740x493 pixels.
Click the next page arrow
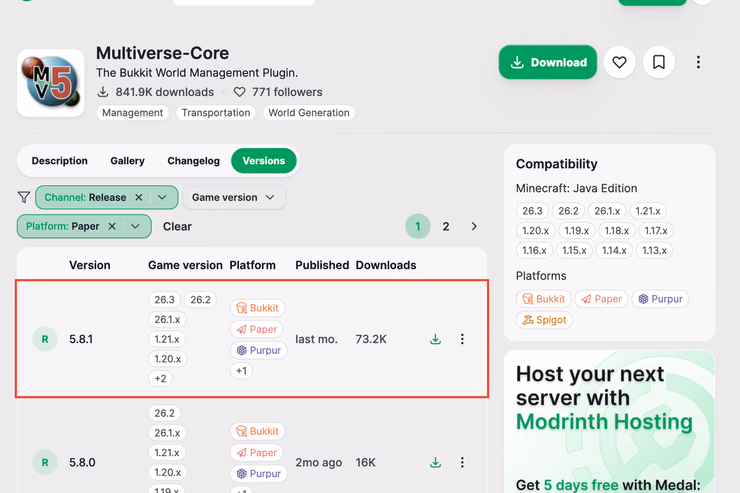coord(474,226)
